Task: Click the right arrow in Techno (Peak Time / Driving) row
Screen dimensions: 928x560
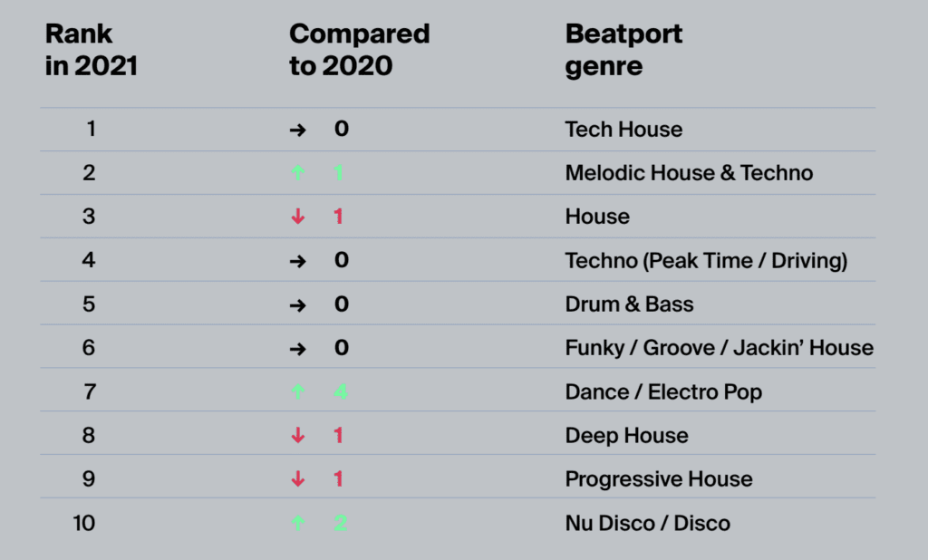Action: (297, 261)
